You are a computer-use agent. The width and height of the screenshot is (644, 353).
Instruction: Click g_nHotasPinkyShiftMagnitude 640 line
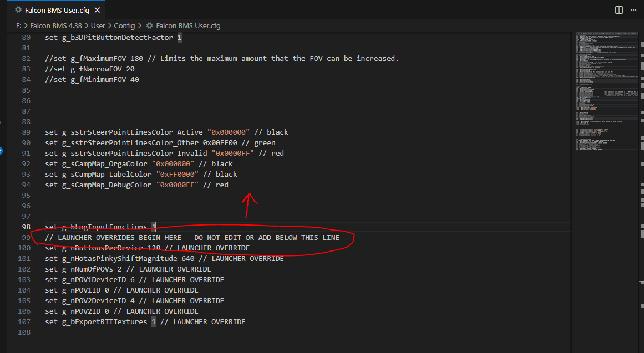tap(164, 259)
